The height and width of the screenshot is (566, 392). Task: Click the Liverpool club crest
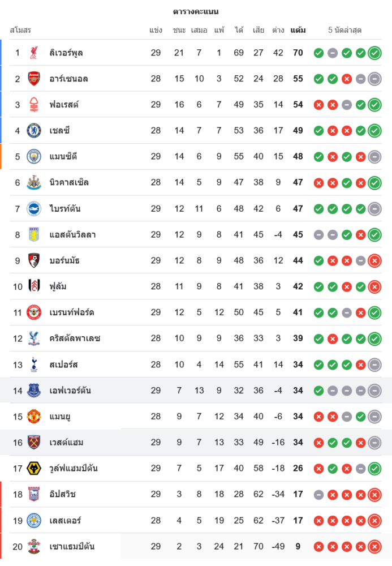[x=34, y=53]
